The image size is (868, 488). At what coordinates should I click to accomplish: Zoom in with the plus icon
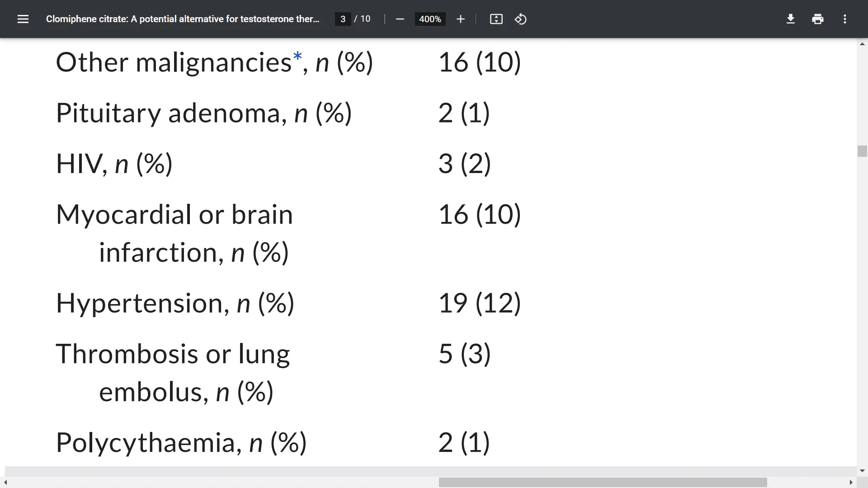pyautogui.click(x=460, y=19)
